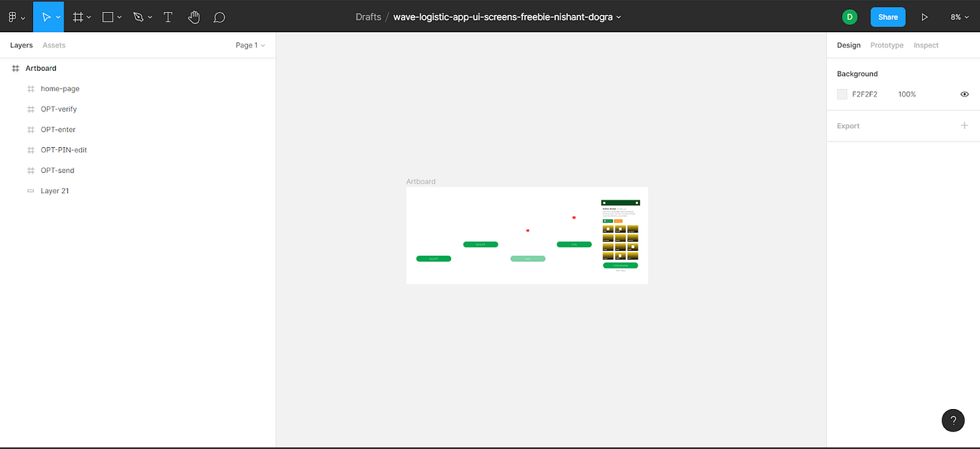Open Frame tool options dropdown arrow
Image resolution: width=980 pixels, height=449 pixels.
pyautogui.click(x=89, y=17)
